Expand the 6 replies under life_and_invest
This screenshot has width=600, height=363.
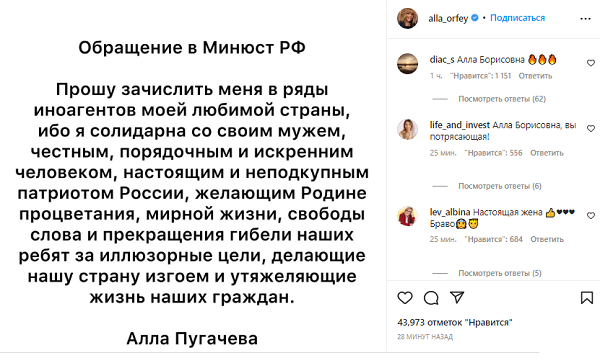point(500,186)
